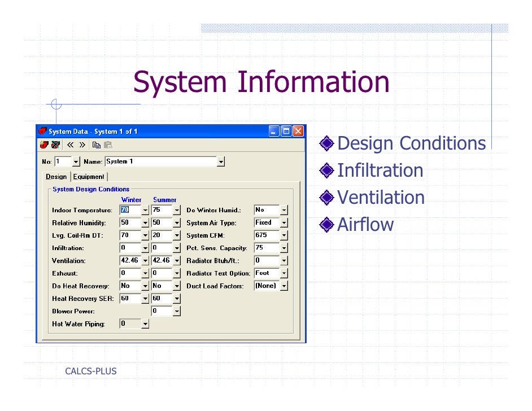The image size is (532, 411).
Task: Click the Airflow bullet text
Action: (365, 225)
